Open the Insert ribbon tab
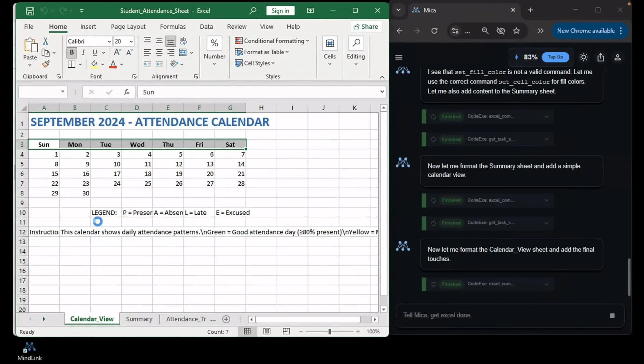This screenshot has width=644, height=364. [88, 26]
